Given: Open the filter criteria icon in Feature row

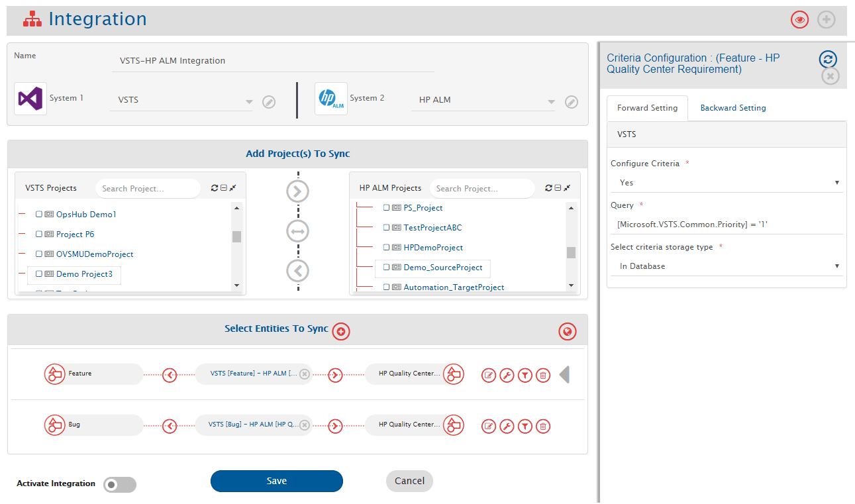Looking at the screenshot, I should click(x=525, y=376).
